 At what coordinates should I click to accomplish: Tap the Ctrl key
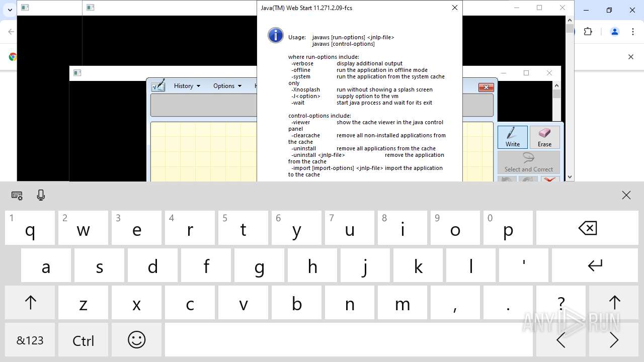84,340
